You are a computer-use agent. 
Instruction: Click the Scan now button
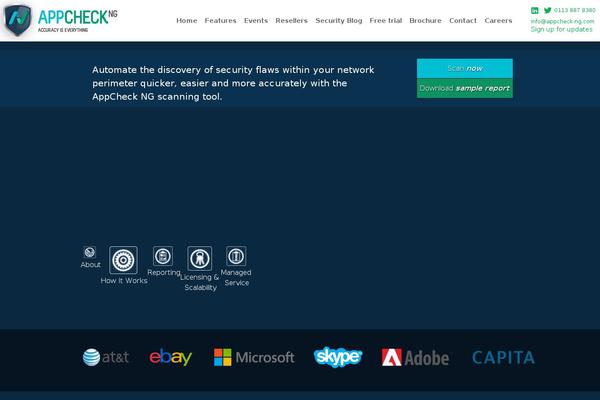coord(465,69)
